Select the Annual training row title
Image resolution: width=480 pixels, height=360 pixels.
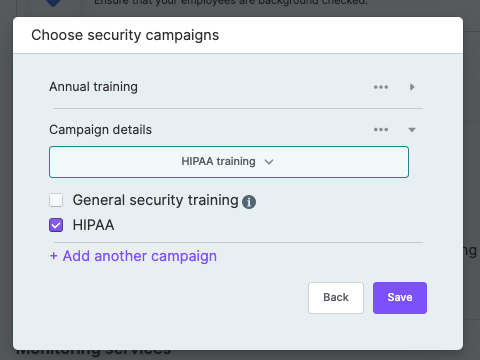tap(93, 87)
